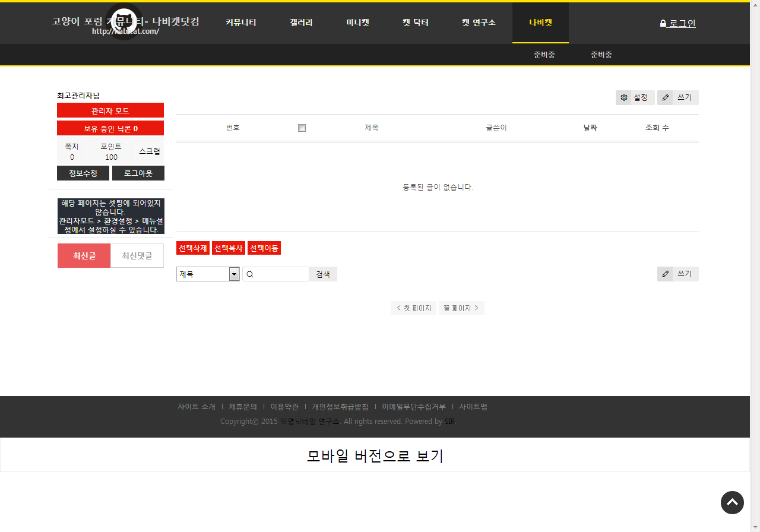
Task: Sort posts by the 제목 column header
Action: (372, 128)
